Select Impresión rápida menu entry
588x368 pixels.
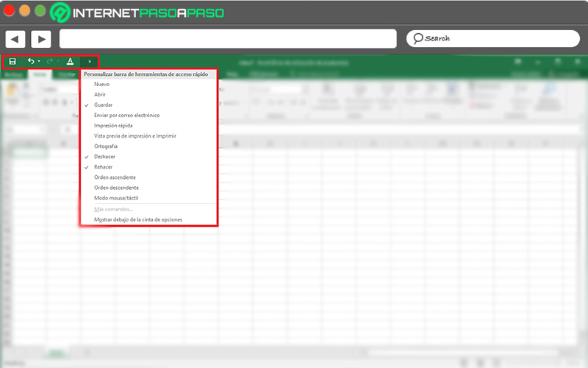tap(113, 126)
